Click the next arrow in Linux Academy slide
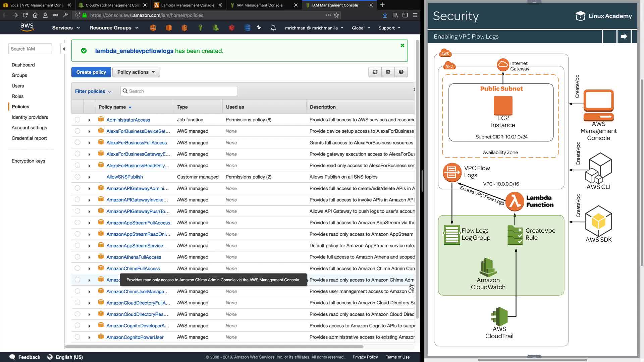The image size is (644, 362). 624,37
